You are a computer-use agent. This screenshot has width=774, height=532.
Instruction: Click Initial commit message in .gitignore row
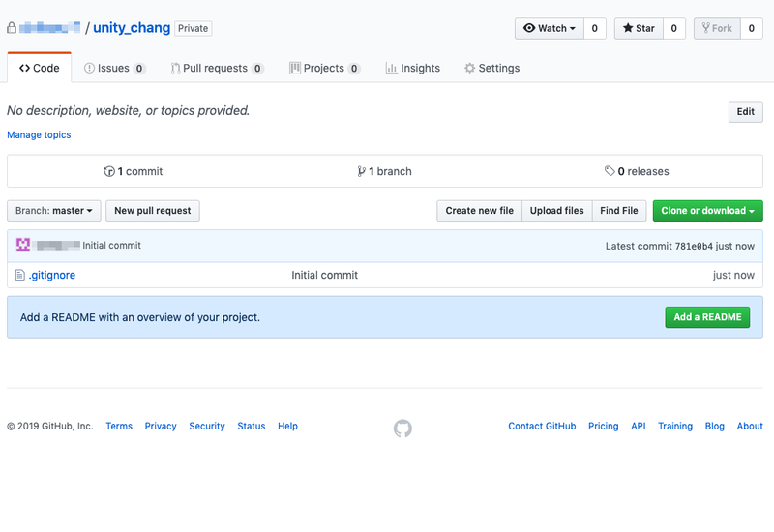pos(324,275)
